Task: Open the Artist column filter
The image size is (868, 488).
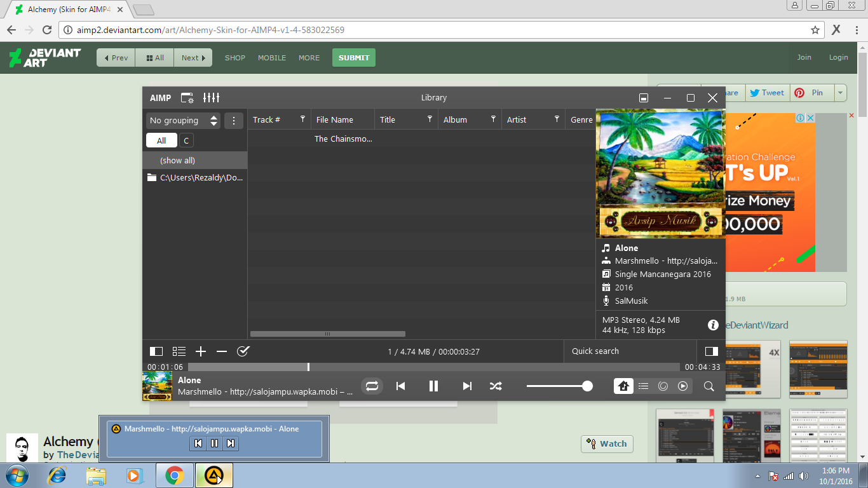Action: tap(557, 119)
